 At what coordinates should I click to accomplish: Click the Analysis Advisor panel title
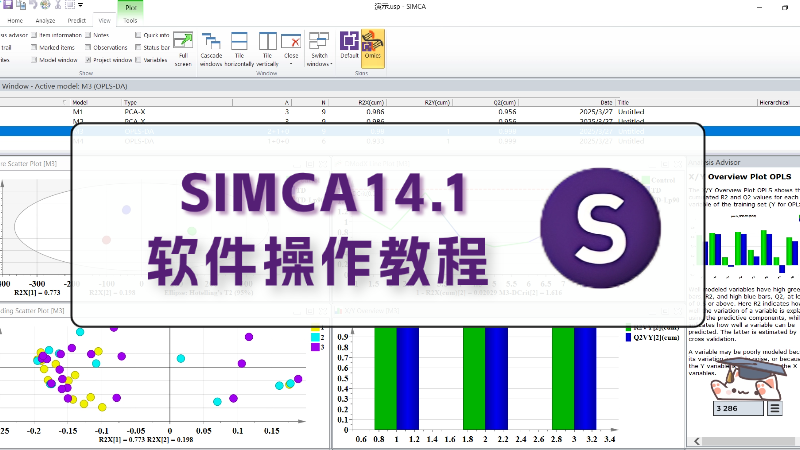pyautogui.click(x=714, y=162)
